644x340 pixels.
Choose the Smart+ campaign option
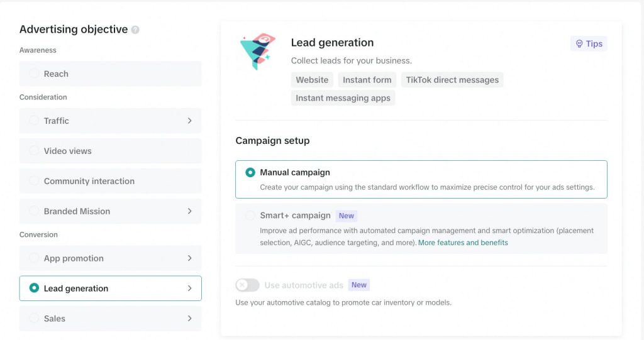pyautogui.click(x=421, y=229)
